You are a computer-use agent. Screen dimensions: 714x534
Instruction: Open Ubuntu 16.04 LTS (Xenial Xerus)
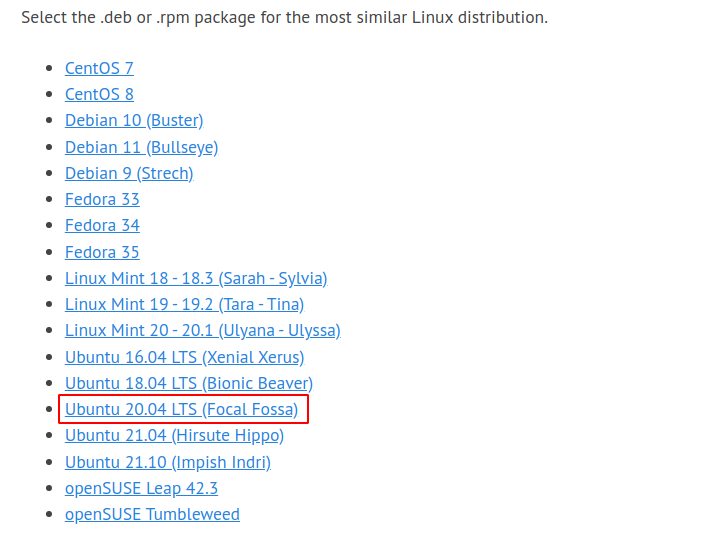point(184,356)
